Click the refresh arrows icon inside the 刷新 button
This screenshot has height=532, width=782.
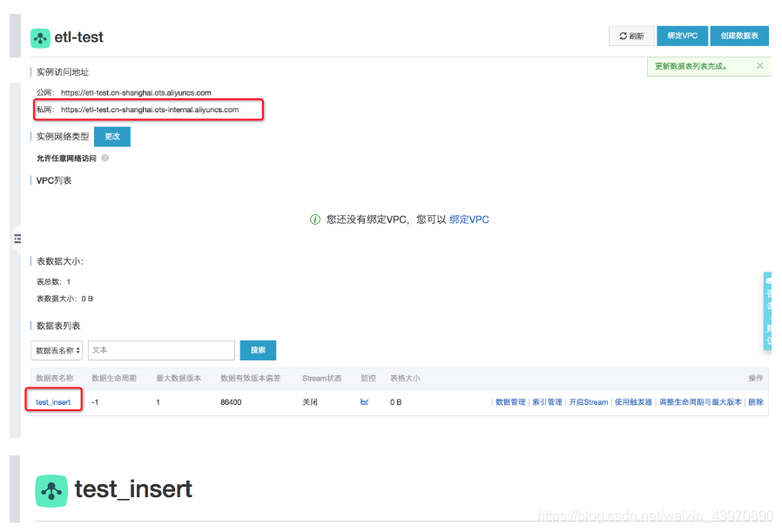(623, 36)
